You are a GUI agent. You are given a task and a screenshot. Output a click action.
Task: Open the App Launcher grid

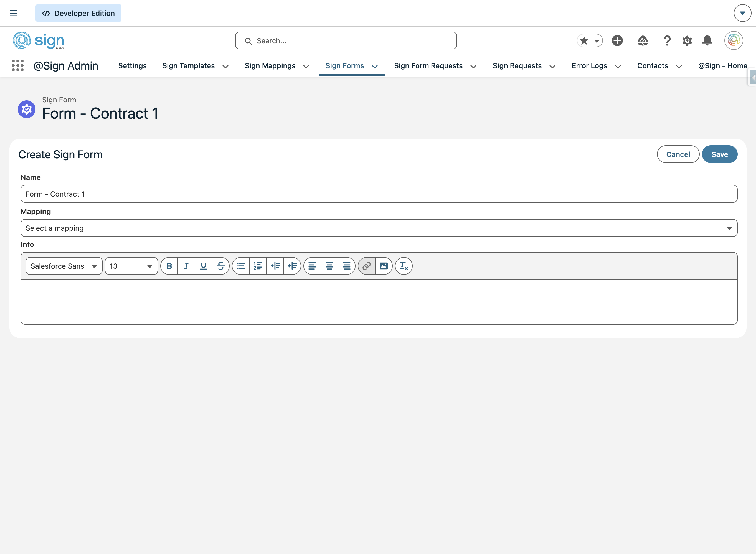pyautogui.click(x=17, y=66)
